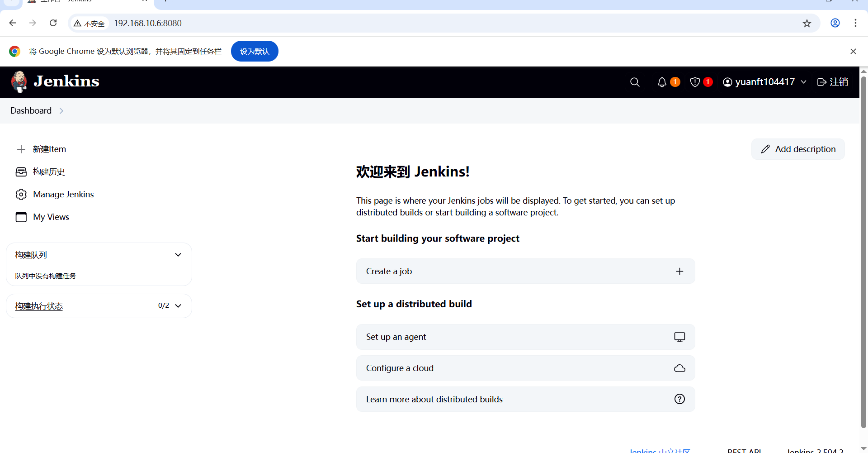Bookmark this page with the star icon
868x453 pixels.
click(x=807, y=23)
